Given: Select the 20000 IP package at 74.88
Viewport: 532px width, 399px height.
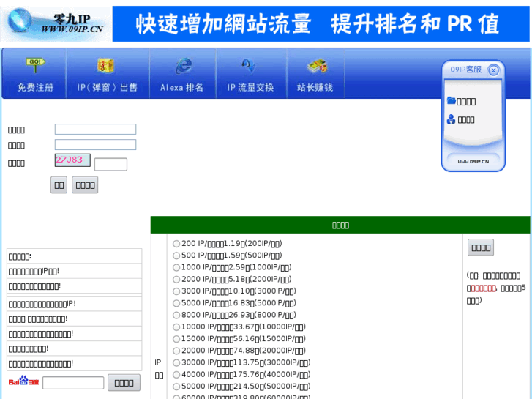Looking at the screenshot, I should (176, 351).
